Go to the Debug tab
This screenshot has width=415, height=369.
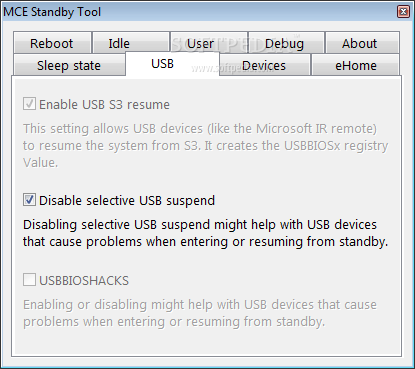(286, 43)
